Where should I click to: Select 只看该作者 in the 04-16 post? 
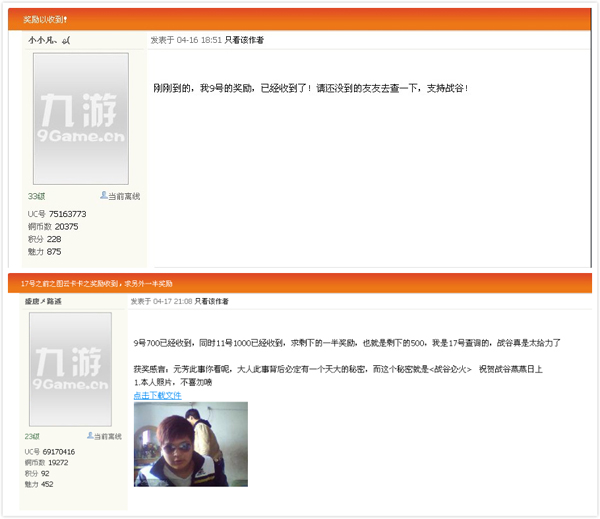click(x=245, y=40)
